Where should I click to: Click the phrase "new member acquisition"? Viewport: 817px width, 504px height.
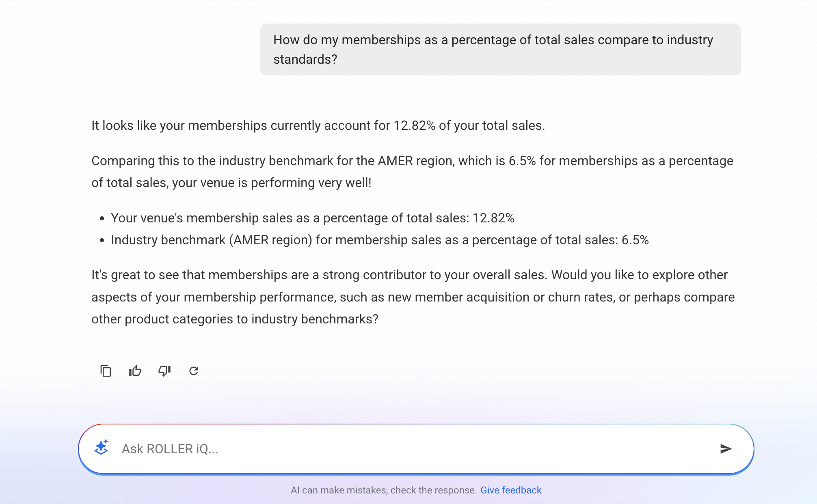[x=458, y=297]
